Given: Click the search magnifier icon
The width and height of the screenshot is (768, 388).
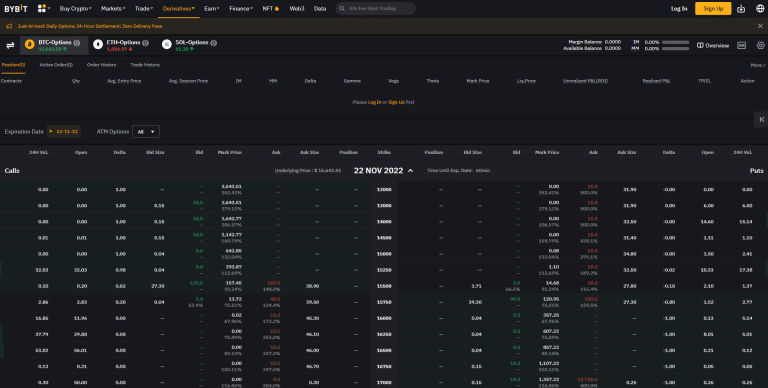Looking at the screenshot, I should click(x=342, y=8).
